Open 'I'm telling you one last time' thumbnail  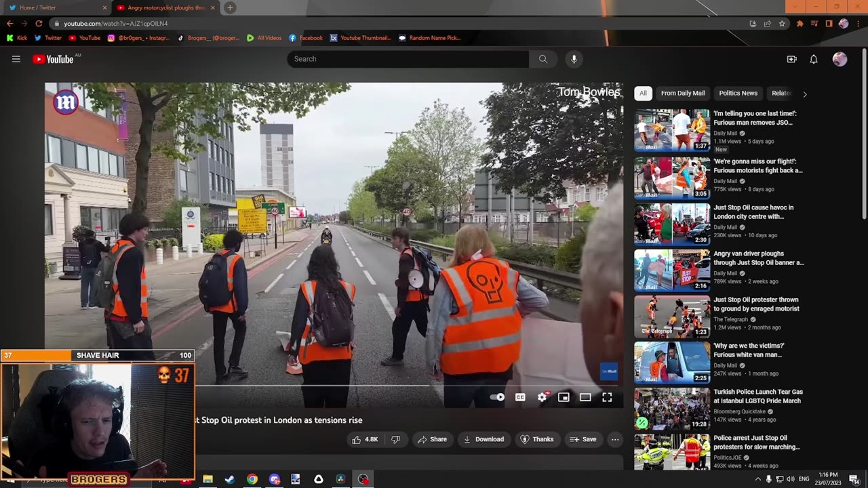[x=672, y=130]
